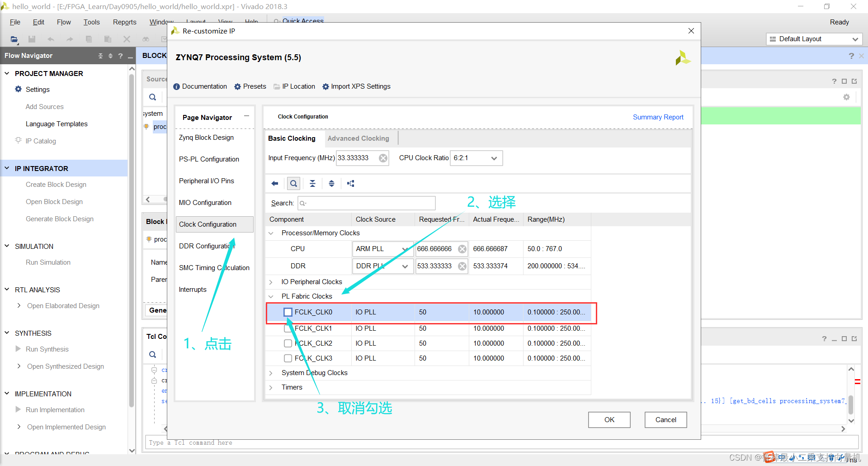Image resolution: width=868 pixels, height=466 pixels.
Task: Open Presets gear icon
Action: click(x=237, y=86)
